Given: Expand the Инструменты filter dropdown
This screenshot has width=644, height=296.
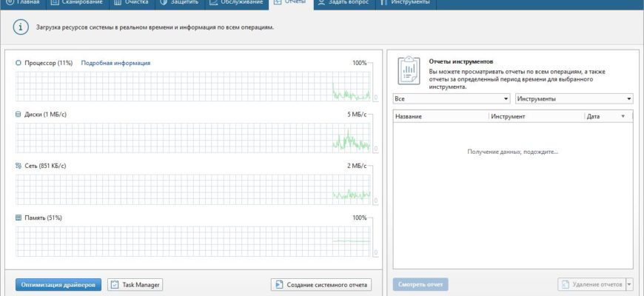Looking at the screenshot, I should tap(574, 98).
